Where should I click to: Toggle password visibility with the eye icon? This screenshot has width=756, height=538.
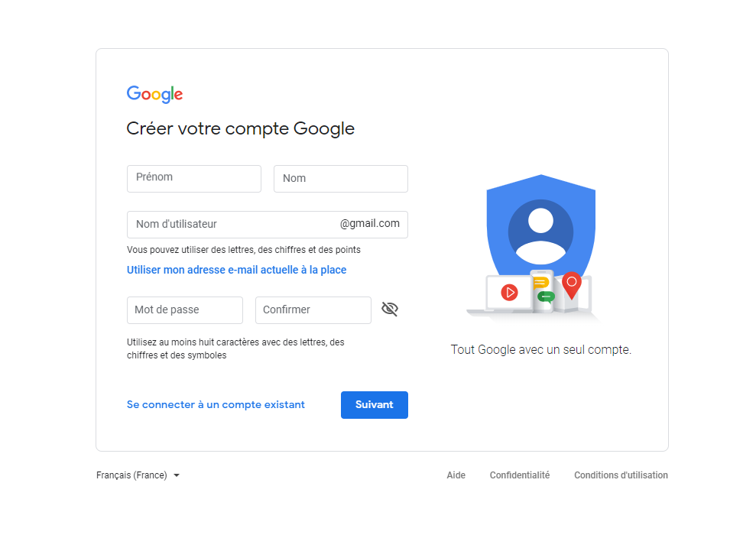tap(390, 310)
